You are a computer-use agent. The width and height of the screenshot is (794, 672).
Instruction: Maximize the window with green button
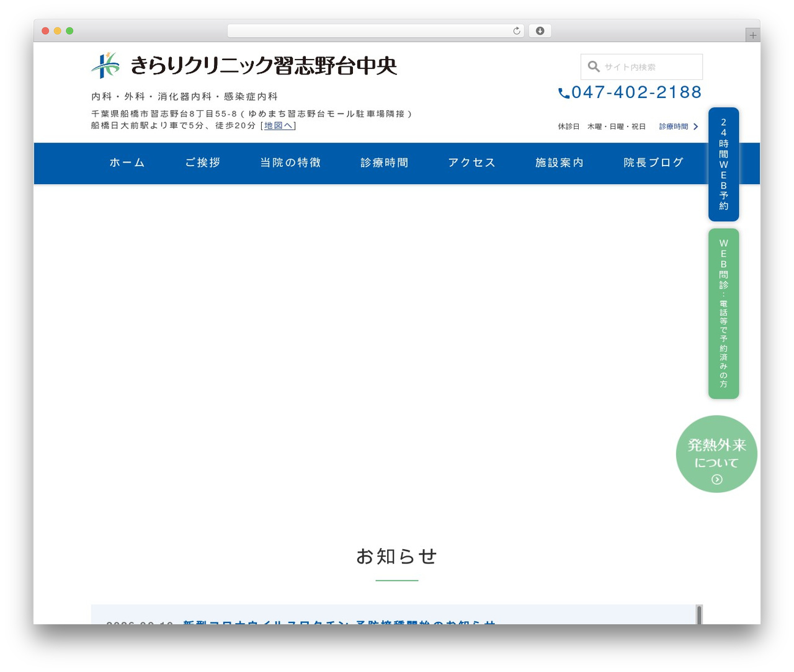[69, 31]
